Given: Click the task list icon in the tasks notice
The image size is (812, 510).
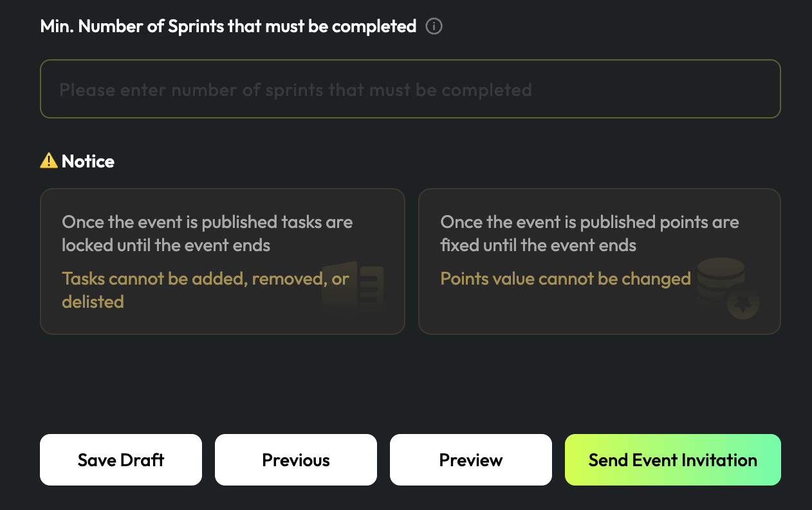Looking at the screenshot, I should pos(353,287).
